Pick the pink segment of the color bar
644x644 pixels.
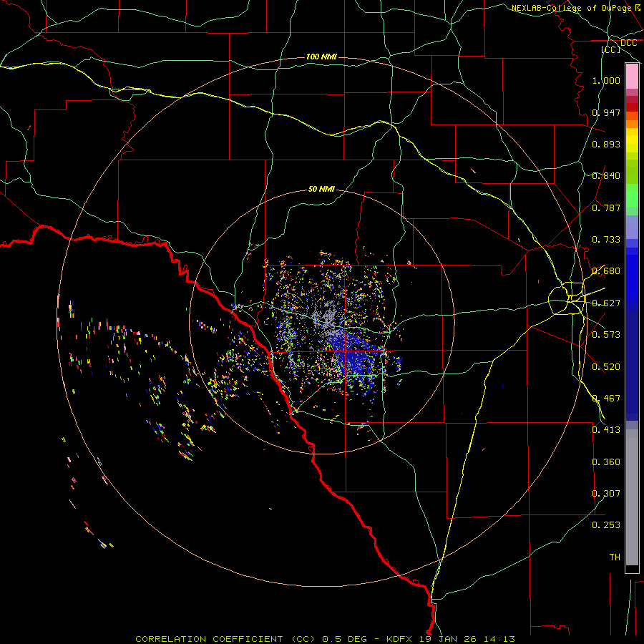pos(632,77)
